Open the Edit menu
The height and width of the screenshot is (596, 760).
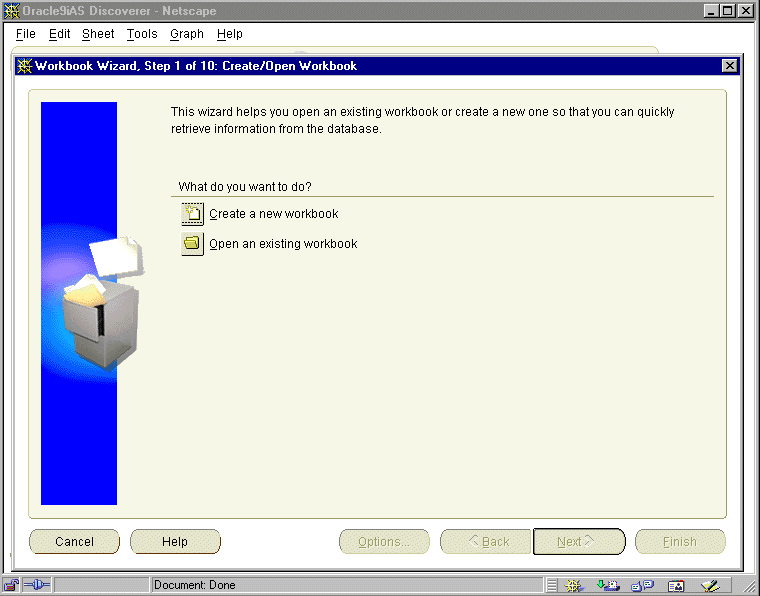click(x=60, y=34)
